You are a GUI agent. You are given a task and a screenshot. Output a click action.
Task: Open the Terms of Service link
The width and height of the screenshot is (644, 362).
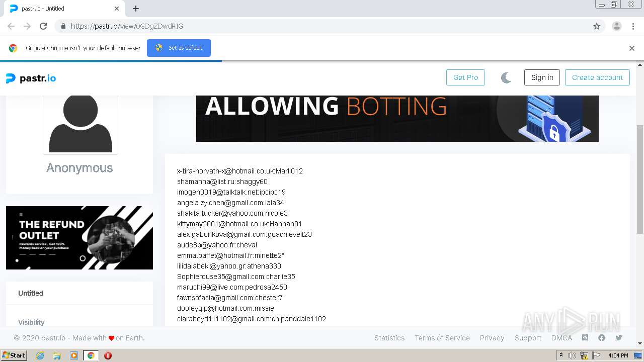442,338
